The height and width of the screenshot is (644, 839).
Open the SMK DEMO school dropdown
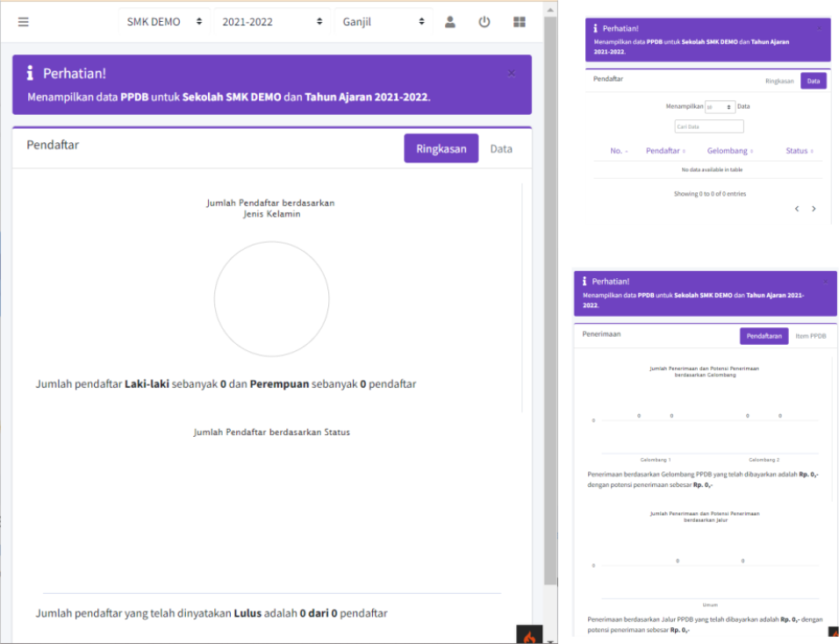(x=164, y=22)
